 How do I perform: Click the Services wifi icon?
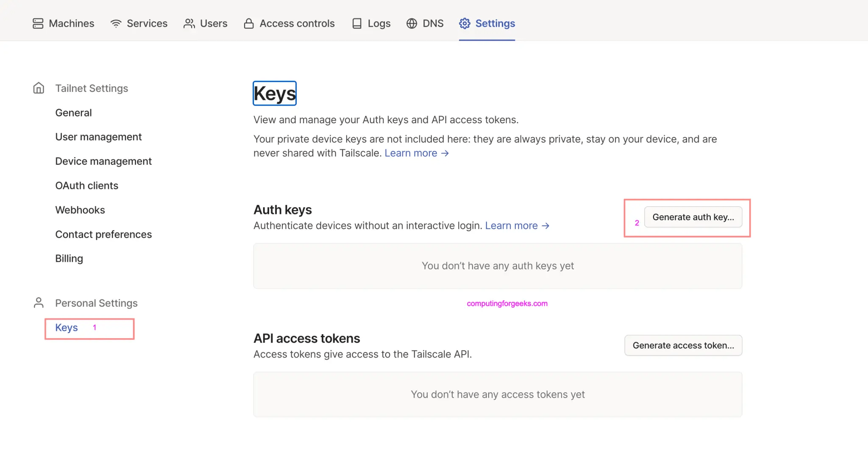(x=116, y=23)
